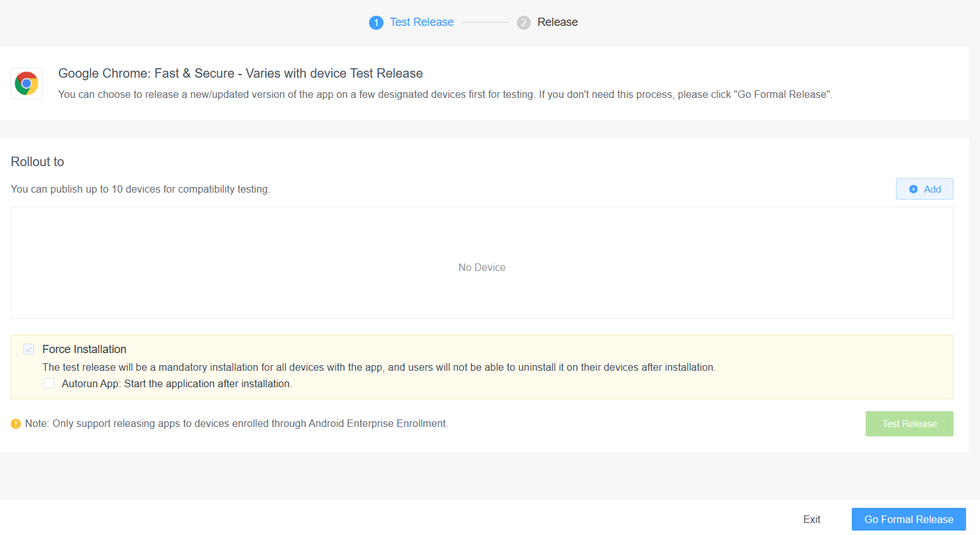The image size is (980, 535).
Task: Click 'publish up to 10 devices' text
Action: (140, 189)
